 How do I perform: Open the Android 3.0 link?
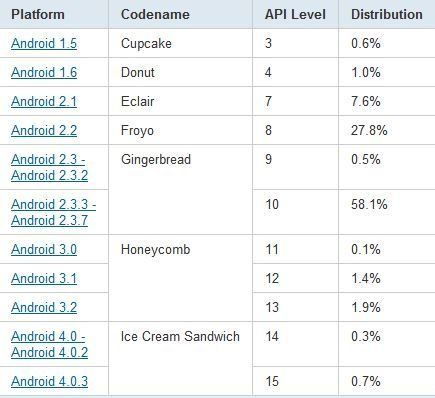(44, 249)
